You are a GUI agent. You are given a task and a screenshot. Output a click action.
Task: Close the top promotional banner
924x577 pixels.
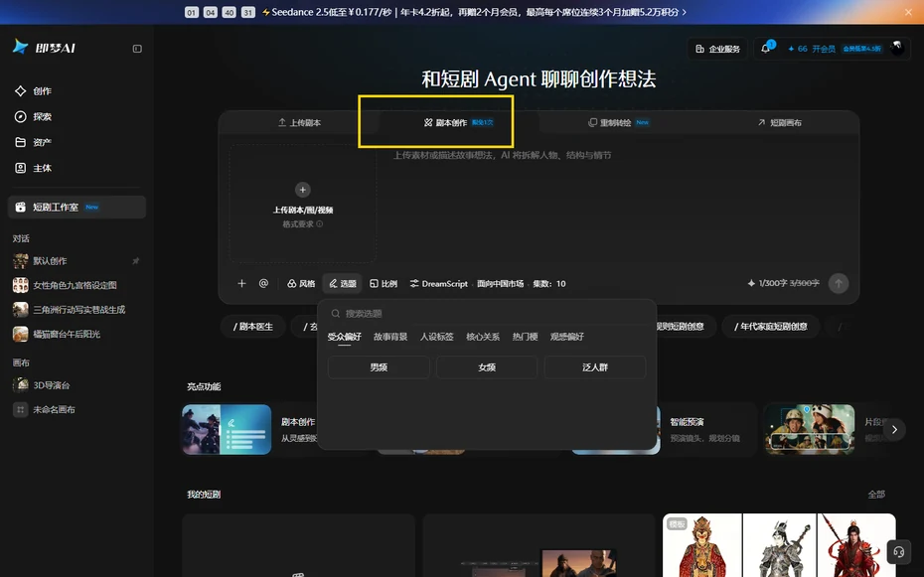908,12
